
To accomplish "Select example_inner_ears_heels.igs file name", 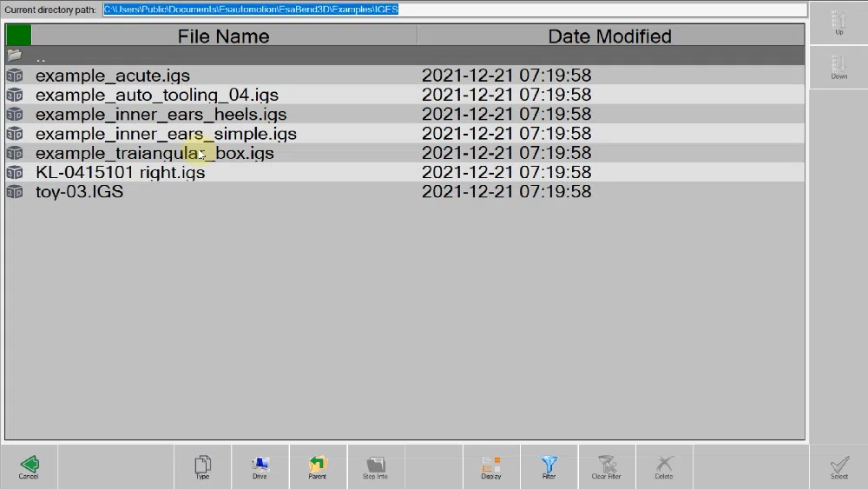I will 161,114.
